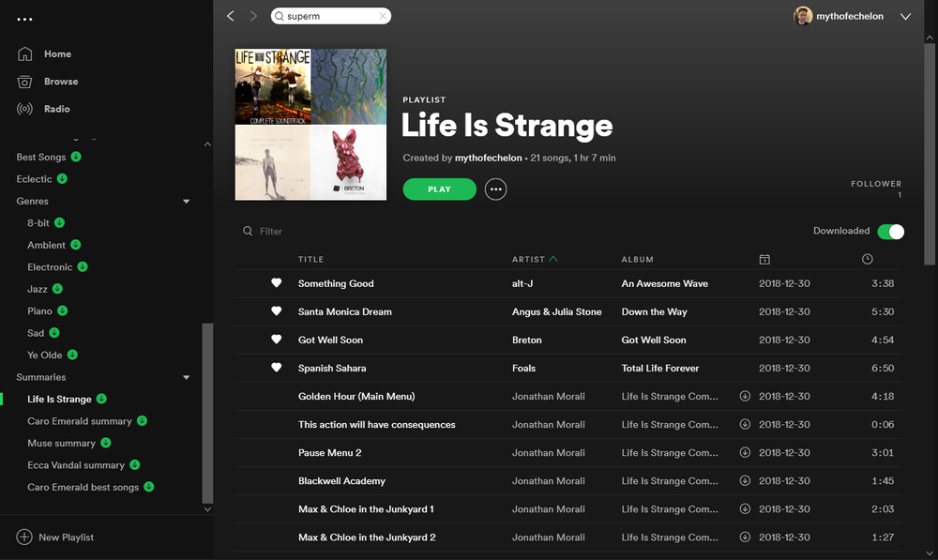938x560 pixels.
Task: Sort by duration clock icon
Action: pos(868,259)
